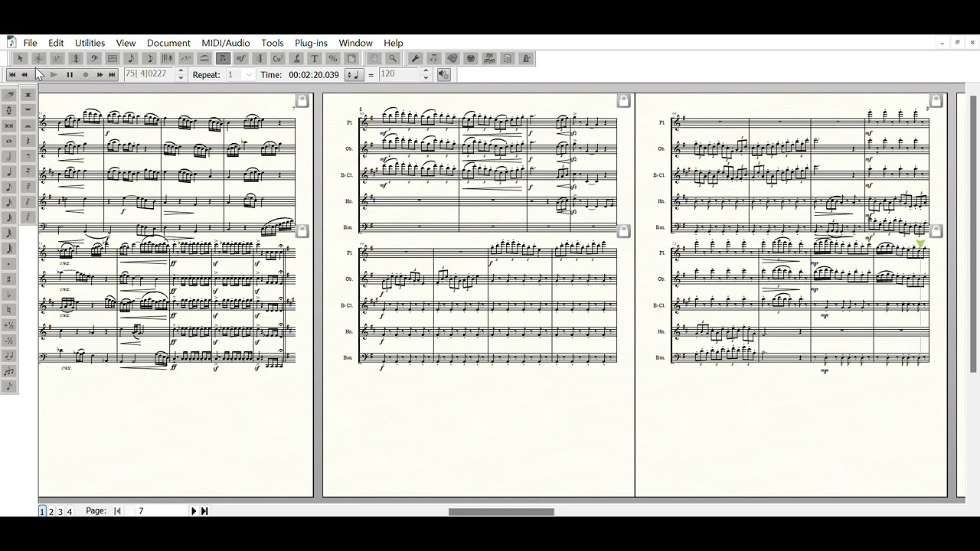Open the Repeat count dropdown

(x=249, y=74)
